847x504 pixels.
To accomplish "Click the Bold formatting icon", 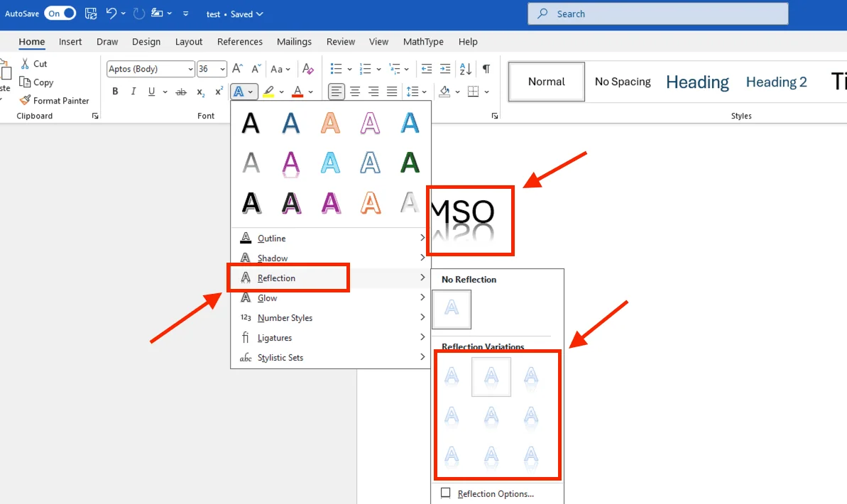I will [115, 92].
